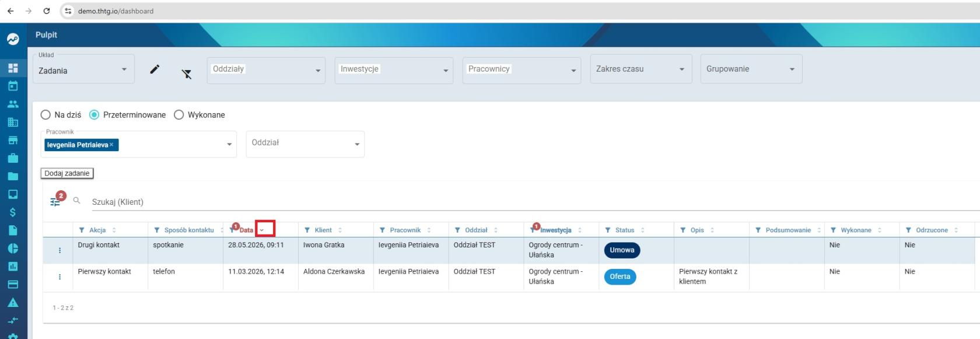The image size is (980, 339).
Task: Click the browser address bar
Action: [519, 11]
